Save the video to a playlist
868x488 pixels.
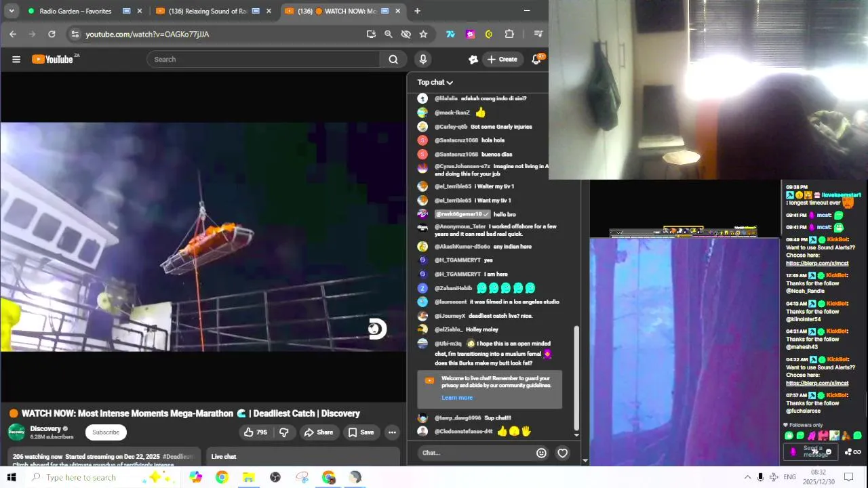pos(361,432)
